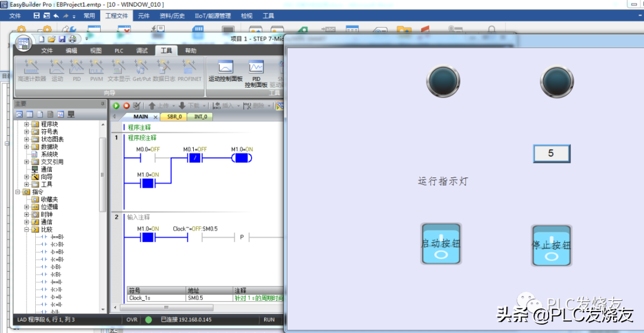Open the 调试 ribbon tab
This screenshot has width=644, height=333.
[x=142, y=51]
